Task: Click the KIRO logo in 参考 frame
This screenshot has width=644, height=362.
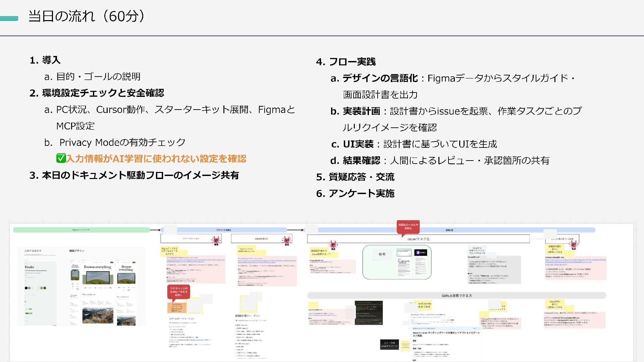Action: pyautogui.click(x=421, y=253)
